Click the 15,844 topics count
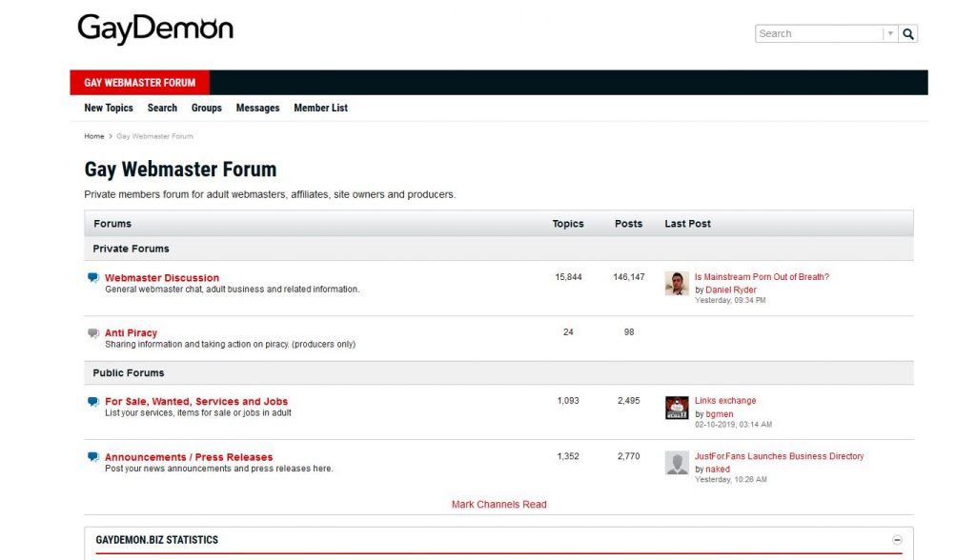976x560 pixels. (x=568, y=277)
